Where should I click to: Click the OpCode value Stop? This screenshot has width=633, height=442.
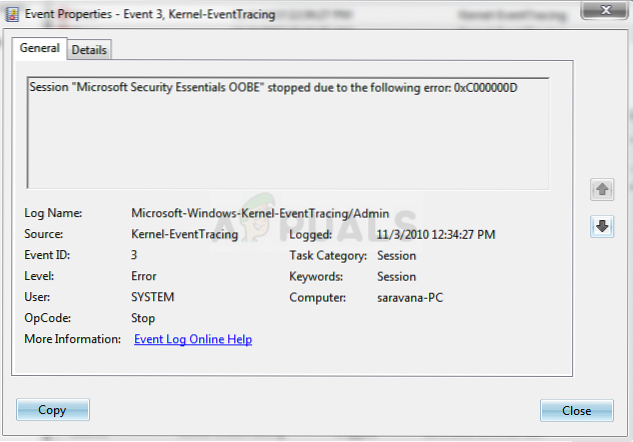point(143,319)
